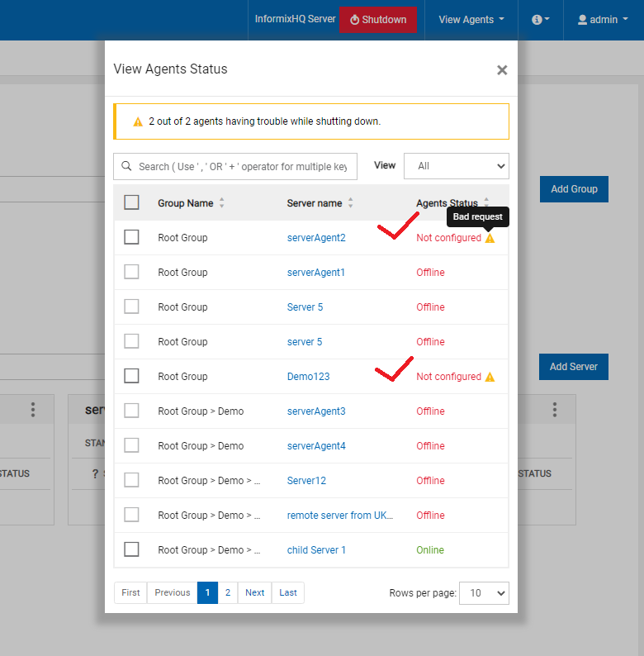Sort by Group Name column arrows
Screen dimensions: 644x656
pos(221,203)
